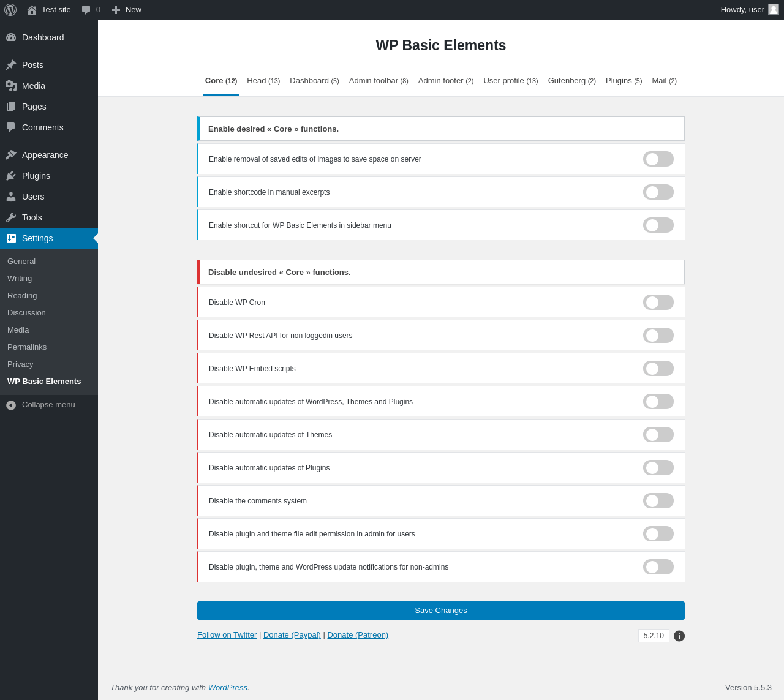The image size is (784, 700).
Task: Click the user avatar icon
Action: pyautogui.click(x=774, y=9)
